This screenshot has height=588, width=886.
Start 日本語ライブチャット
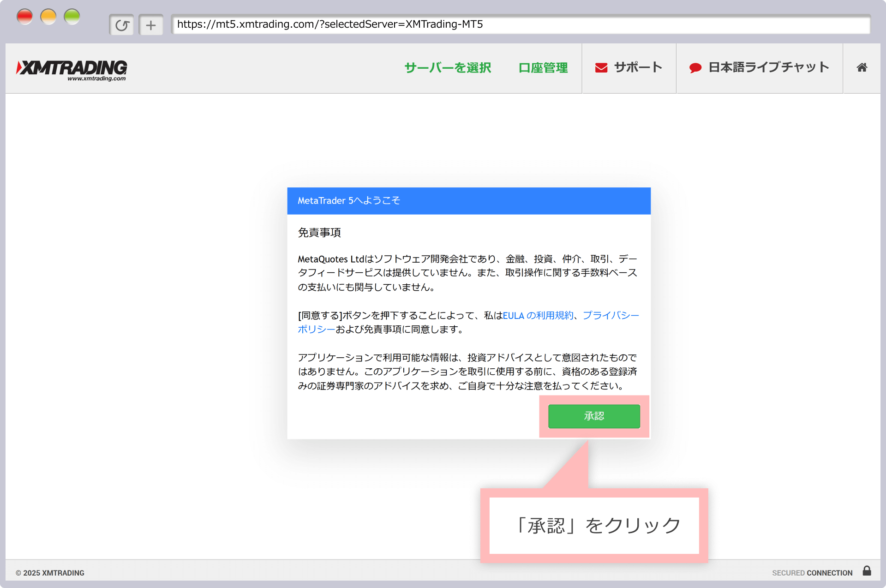coord(759,68)
